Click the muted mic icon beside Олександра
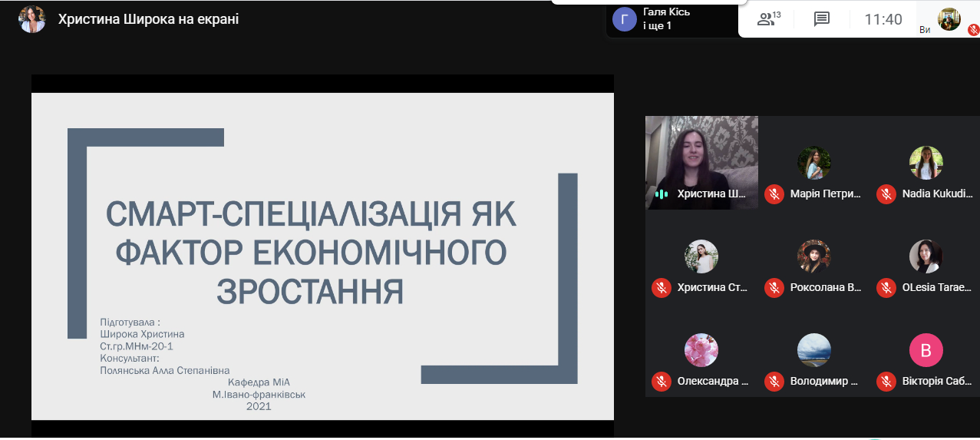980x440 pixels. click(x=662, y=382)
